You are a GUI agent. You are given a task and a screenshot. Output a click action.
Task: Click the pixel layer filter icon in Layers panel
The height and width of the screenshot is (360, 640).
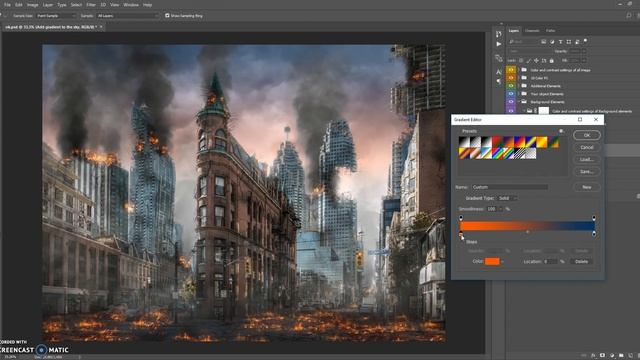tap(544, 42)
